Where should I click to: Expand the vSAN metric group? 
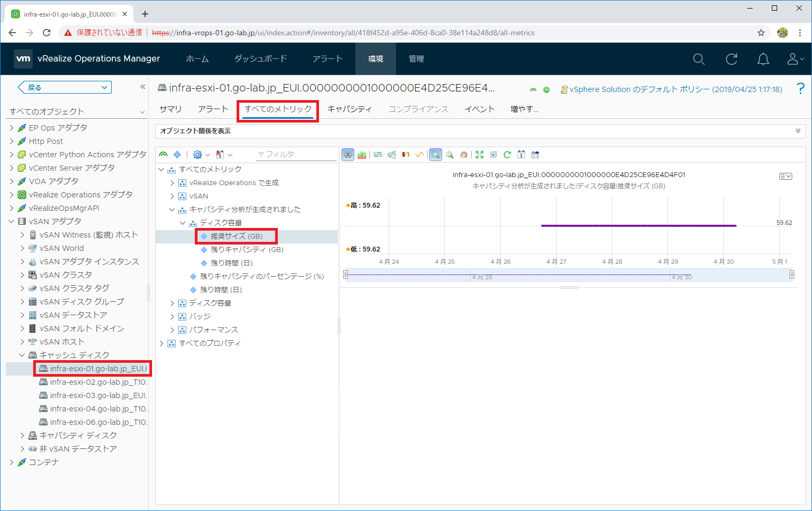coord(172,196)
